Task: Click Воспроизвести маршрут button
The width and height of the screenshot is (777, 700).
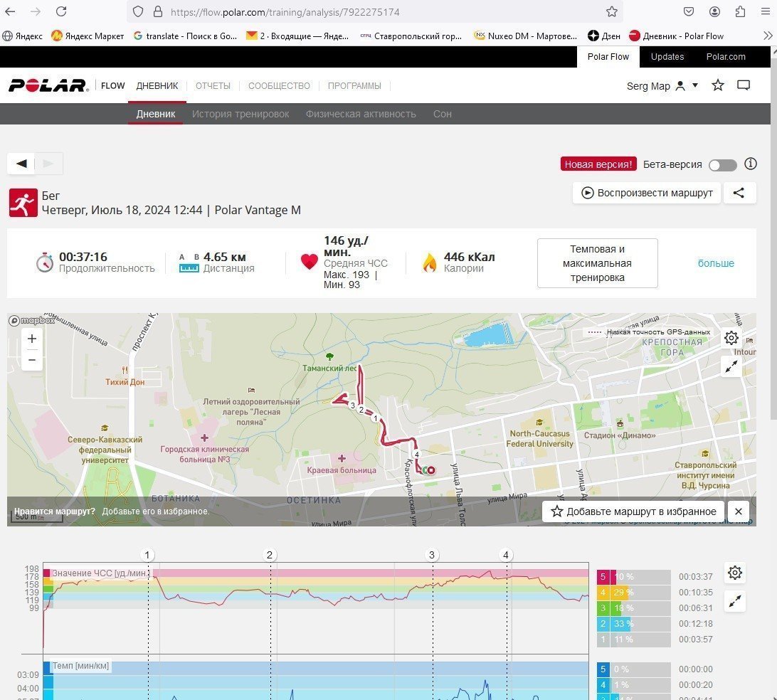Action: coord(647,193)
